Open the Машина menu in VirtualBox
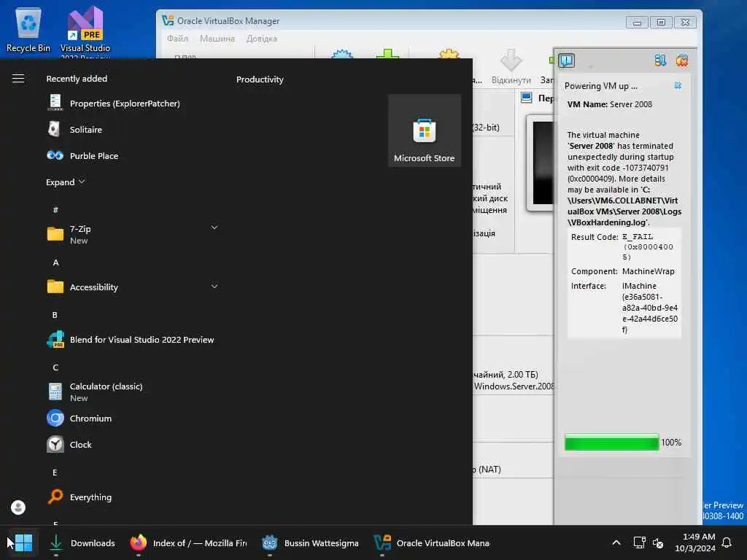Screen dimensions: 747x560 [217, 39]
